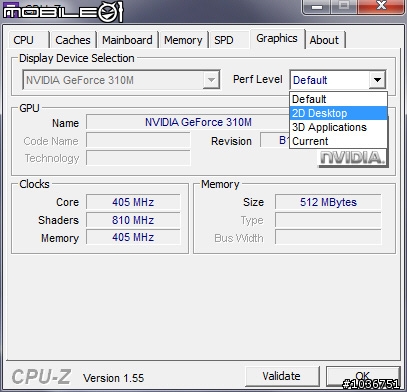Viewport: 407px width, 392px height.
Task: Switch to the CPU tab
Action: 28,40
